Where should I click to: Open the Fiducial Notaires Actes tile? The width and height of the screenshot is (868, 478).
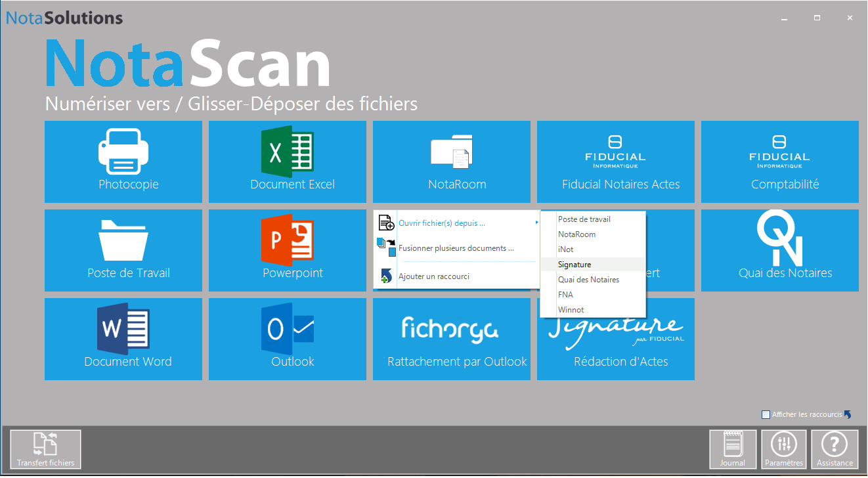coord(616,162)
